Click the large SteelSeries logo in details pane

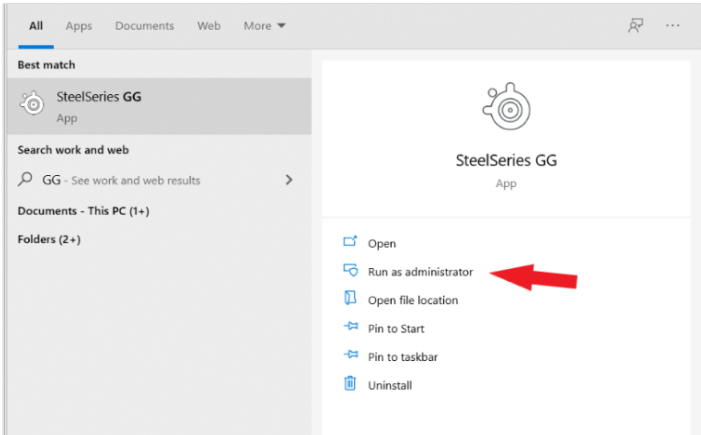tap(505, 107)
